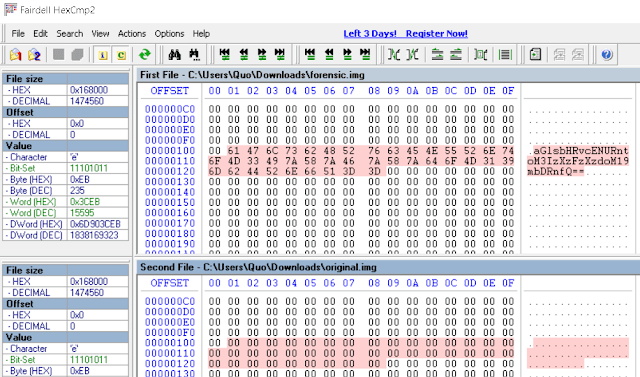Click First File title bar forensic.img
Screen dimensions: 640x377
coord(388,75)
